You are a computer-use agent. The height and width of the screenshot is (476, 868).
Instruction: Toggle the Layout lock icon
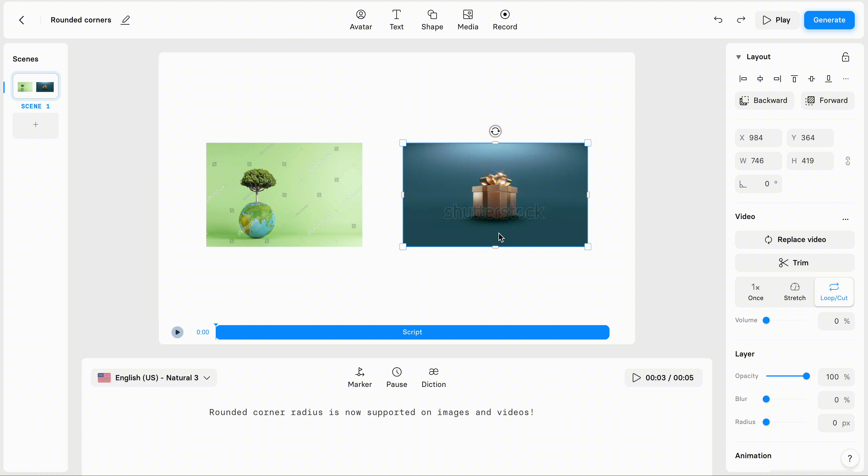tap(845, 57)
